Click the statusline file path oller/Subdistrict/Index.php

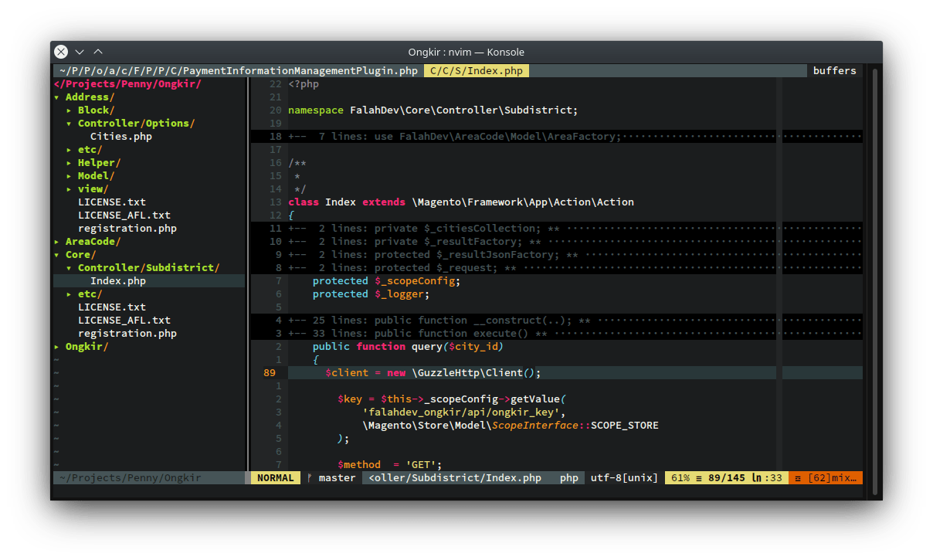click(455, 478)
